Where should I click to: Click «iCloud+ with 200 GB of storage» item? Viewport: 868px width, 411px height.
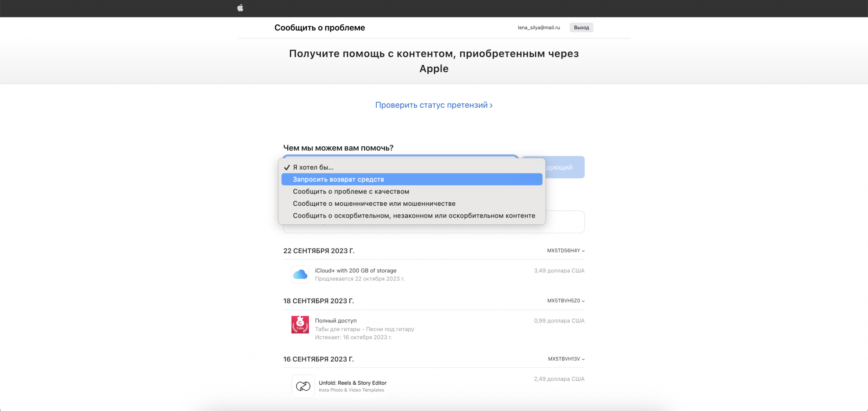point(356,271)
